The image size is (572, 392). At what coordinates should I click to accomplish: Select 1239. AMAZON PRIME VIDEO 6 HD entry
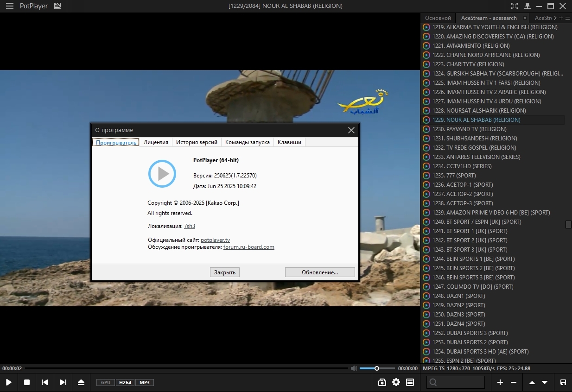point(493,213)
